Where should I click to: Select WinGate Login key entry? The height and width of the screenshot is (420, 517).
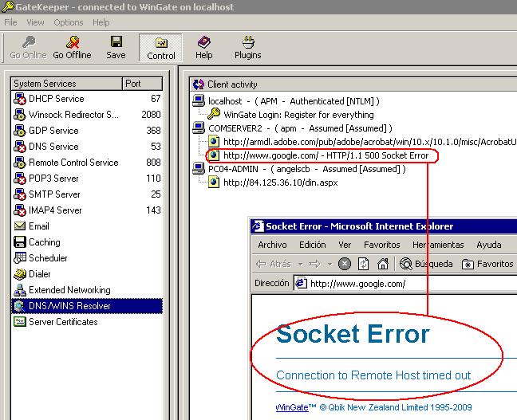click(x=290, y=115)
